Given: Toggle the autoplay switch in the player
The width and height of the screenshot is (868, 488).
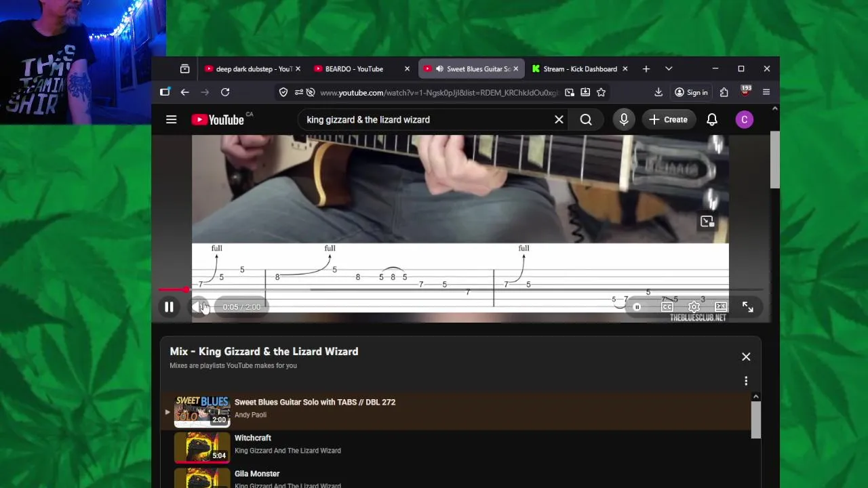Looking at the screenshot, I should 637,307.
